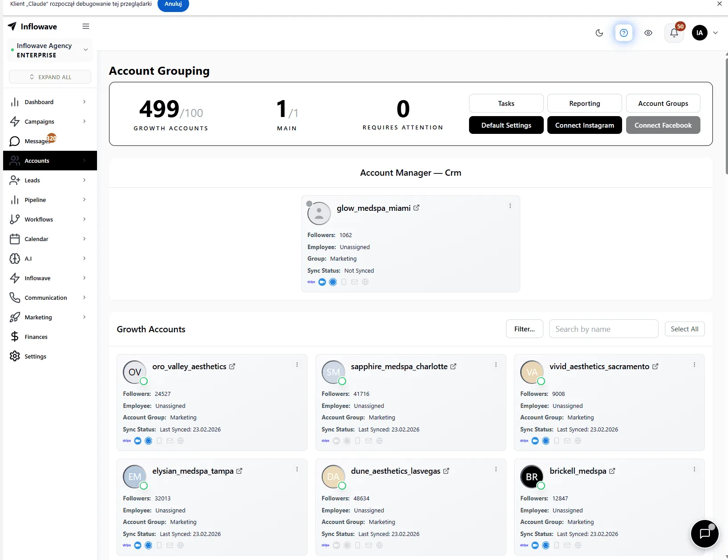Expand the user menu chevron beside IA
The width and height of the screenshot is (728, 560).
click(716, 33)
